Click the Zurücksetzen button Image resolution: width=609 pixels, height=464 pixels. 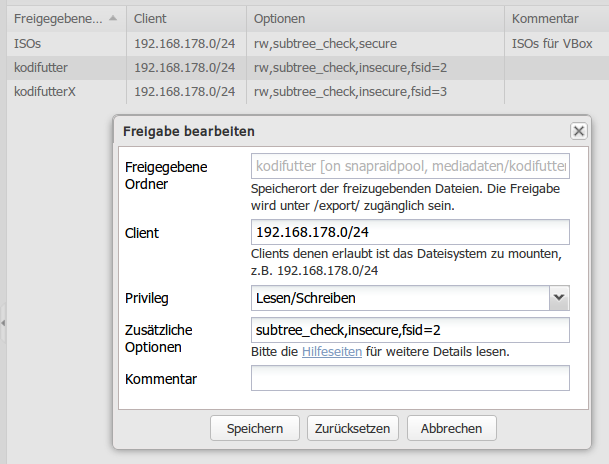tap(353, 428)
